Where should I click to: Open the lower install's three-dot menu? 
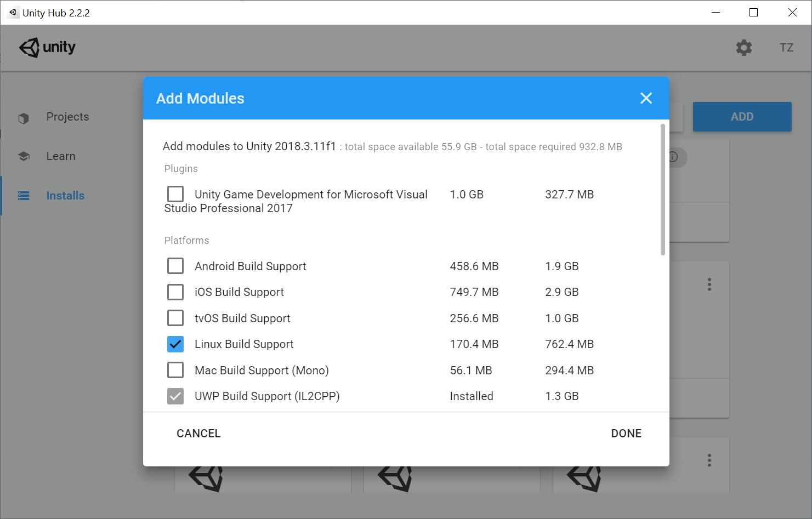[709, 460]
